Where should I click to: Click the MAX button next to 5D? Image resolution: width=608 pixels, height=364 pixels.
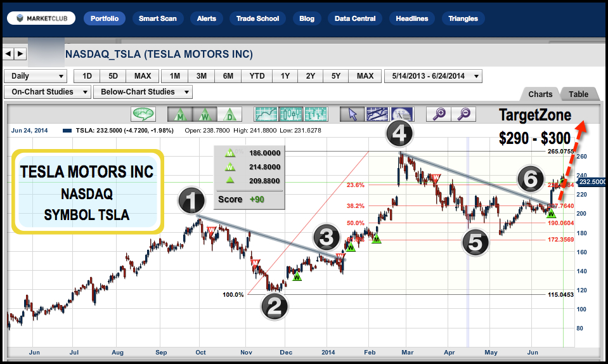[142, 76]
